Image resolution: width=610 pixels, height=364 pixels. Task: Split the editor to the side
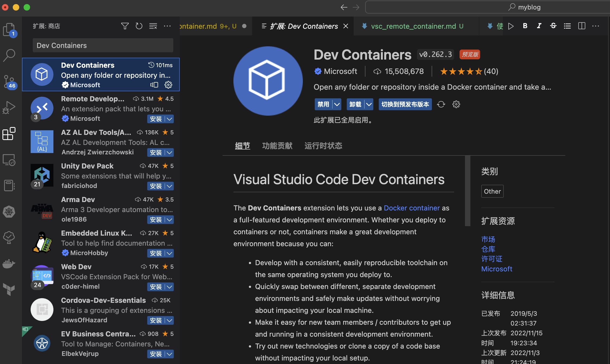[582, 26]
